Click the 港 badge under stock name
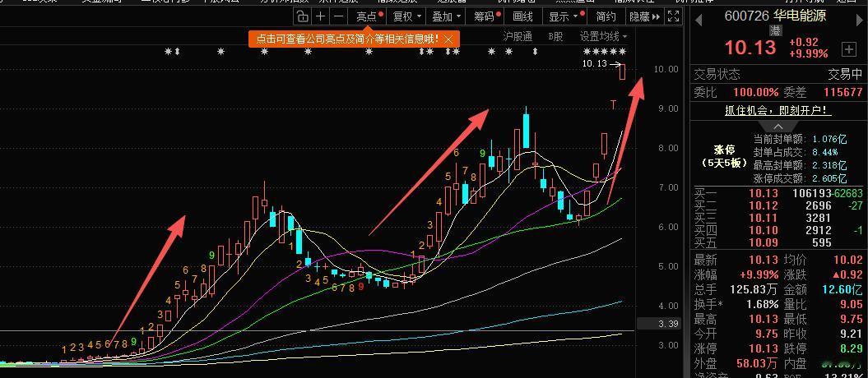 tap(776, 31)
